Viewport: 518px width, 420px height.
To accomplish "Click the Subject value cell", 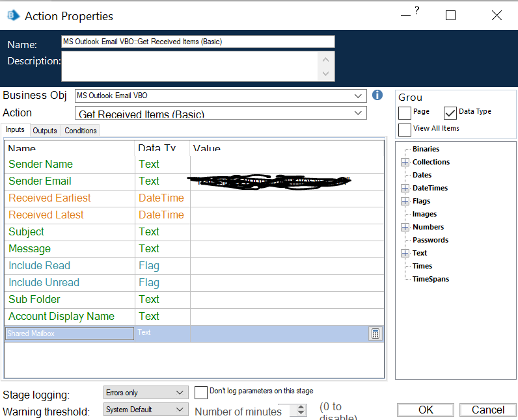I will click(x=287, y=232).
